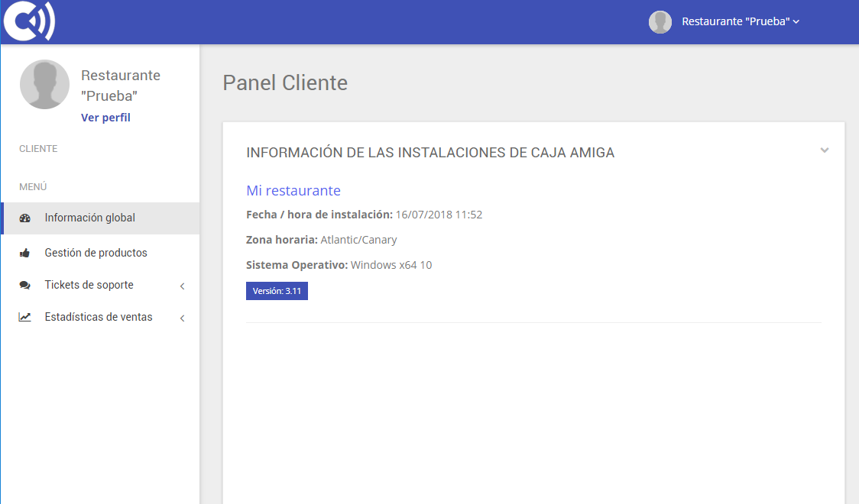This screenshot has height=504, width=859.
Task: Open the Ver perfil link
Action: click(105, 117)
